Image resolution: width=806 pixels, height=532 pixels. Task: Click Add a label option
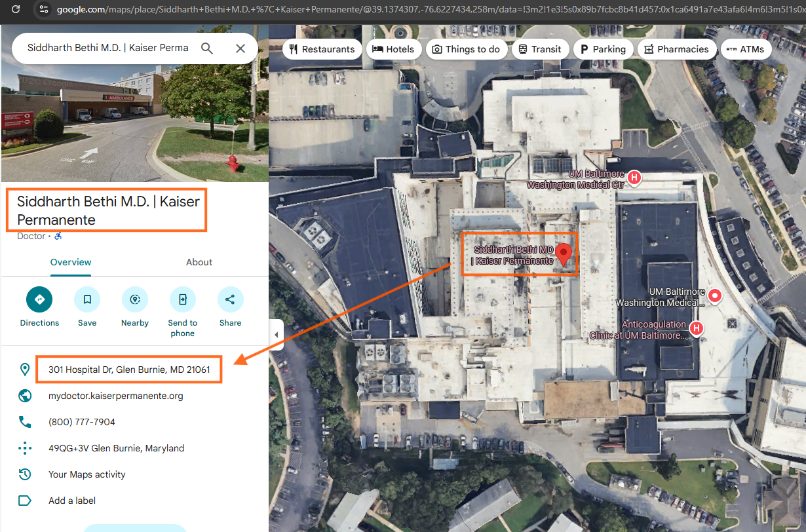[x=72, y=501]
